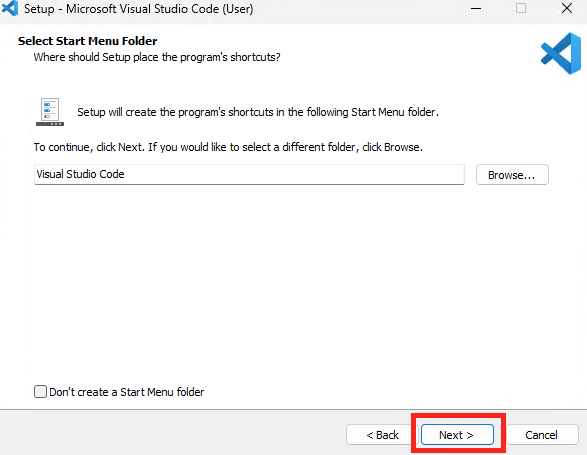The height and width of the screenshot is (455, 587).
Task: Click the empty white area of the wizard page
Action: coord(292,285)
